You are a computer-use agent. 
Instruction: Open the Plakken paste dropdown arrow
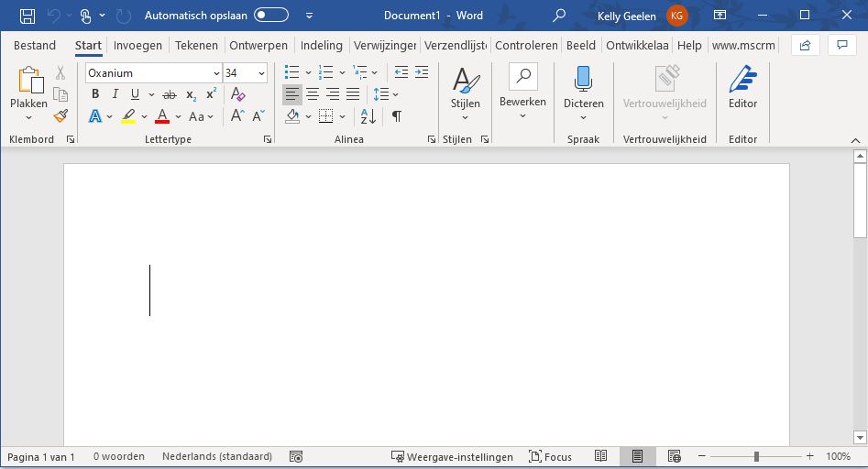tap(28, 117)
